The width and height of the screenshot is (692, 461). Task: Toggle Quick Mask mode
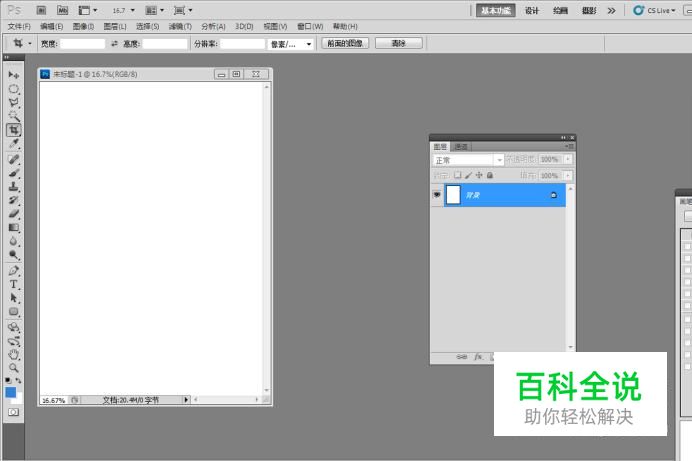tap(14, 412)
